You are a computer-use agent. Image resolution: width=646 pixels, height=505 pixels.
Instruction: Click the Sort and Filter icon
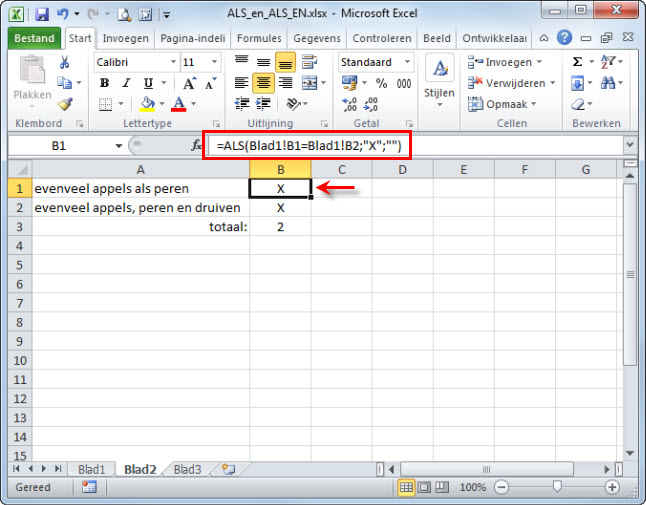tap(608, 62)
